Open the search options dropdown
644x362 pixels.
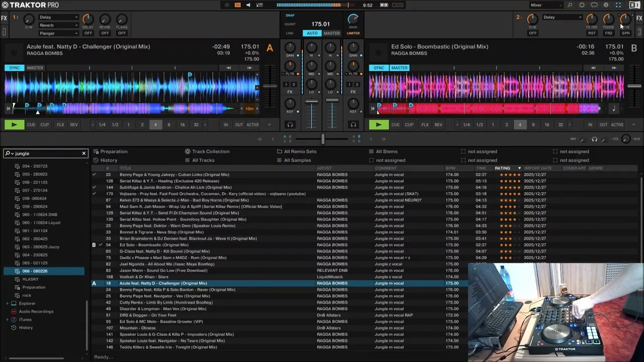(x=10, y=153)
